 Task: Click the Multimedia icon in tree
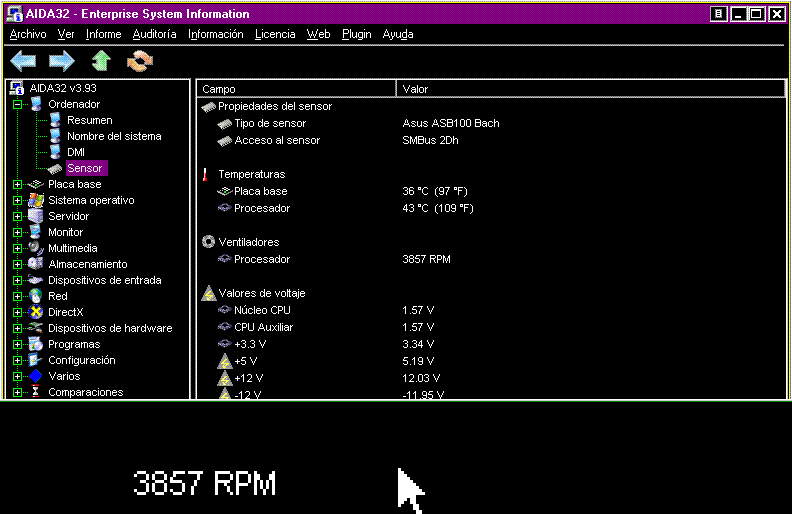click(x=36, y=248)
